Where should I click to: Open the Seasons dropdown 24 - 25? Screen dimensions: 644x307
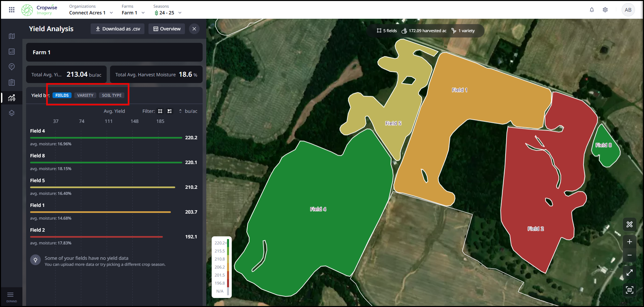(168, 13)
